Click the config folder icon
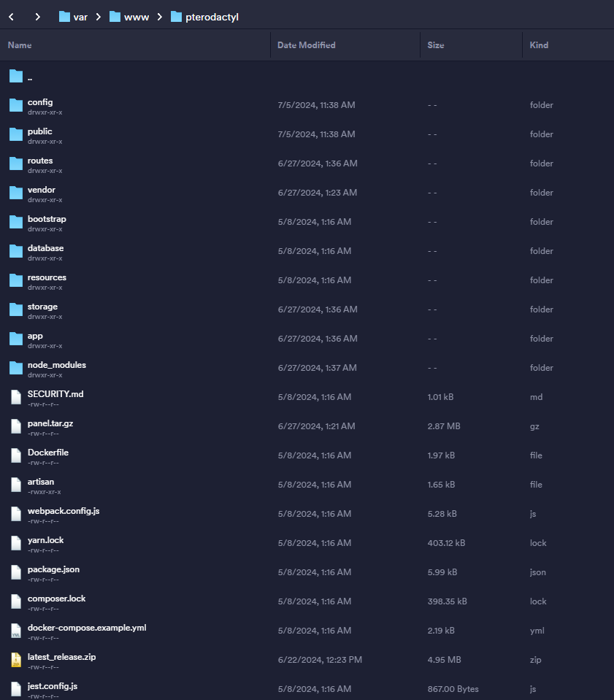Image resolution: width=614 pixels, height=700 pixels. (16, 105)
